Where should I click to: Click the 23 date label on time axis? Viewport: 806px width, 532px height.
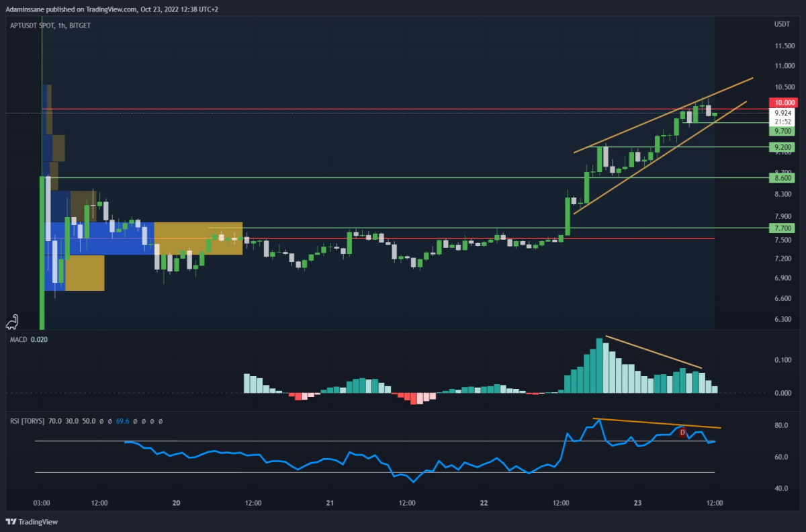pos(637,502)
